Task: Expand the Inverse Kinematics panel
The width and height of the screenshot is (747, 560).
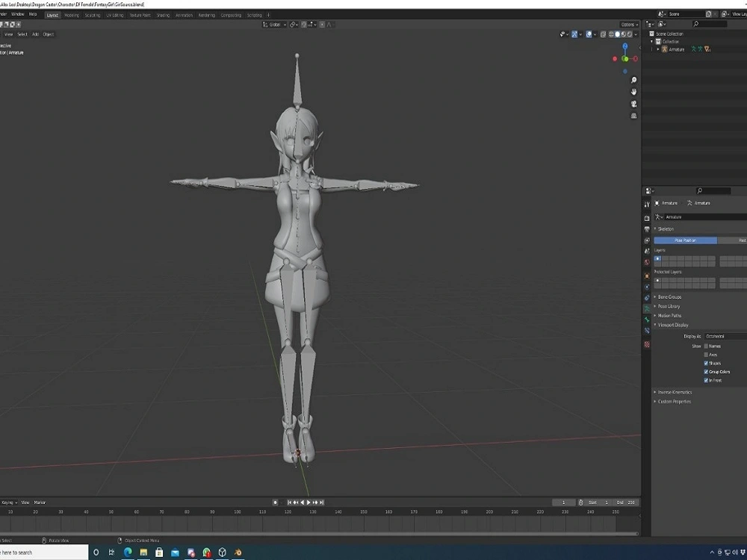Action: pyautogui.click(x=675, y=393)
